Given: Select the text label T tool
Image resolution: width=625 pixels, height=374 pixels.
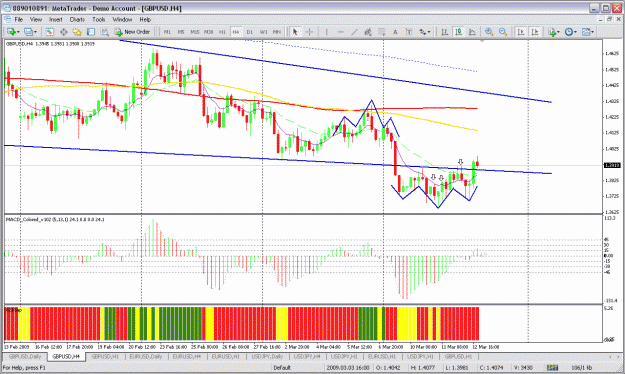Looking at the screenshot, I should [409, 32].
